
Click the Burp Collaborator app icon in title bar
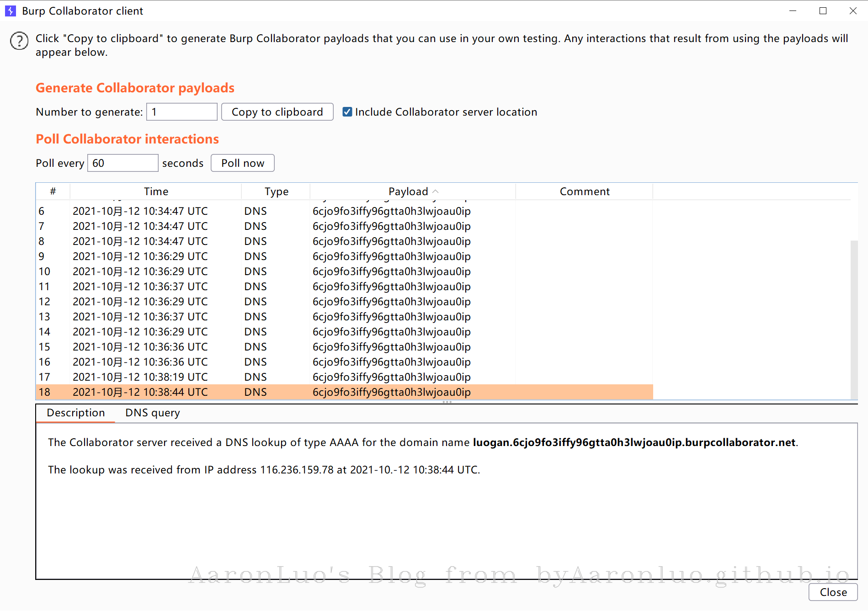tap(11, 11)
